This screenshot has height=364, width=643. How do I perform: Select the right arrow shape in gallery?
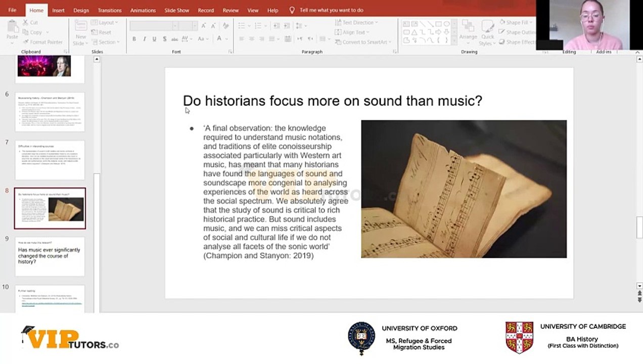(438, 32)
